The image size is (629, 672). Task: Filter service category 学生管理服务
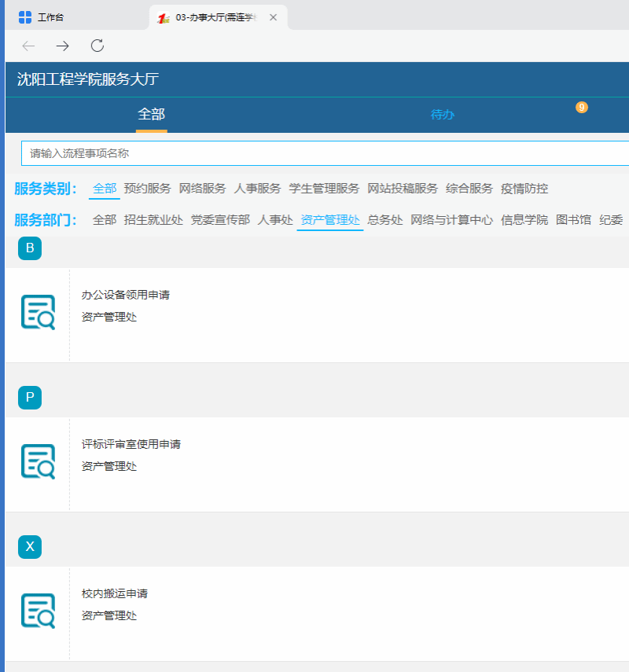(324, 189)
